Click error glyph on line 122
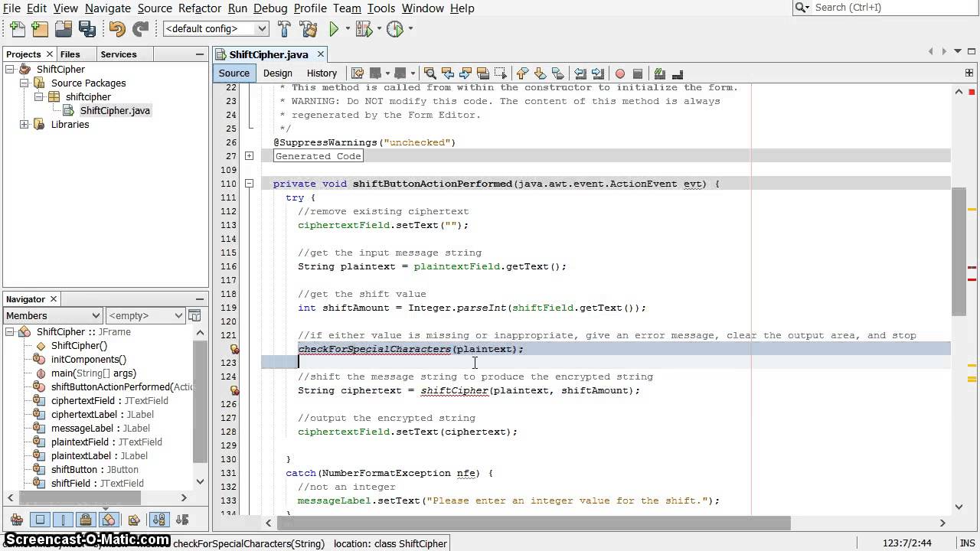The image size is (980, 551). (235, 349)
